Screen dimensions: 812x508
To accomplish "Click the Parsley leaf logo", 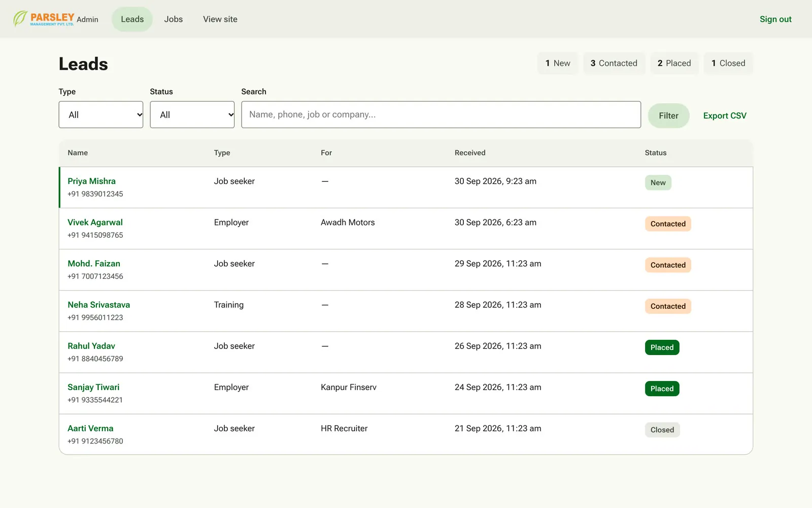I will tap(44, 19).
